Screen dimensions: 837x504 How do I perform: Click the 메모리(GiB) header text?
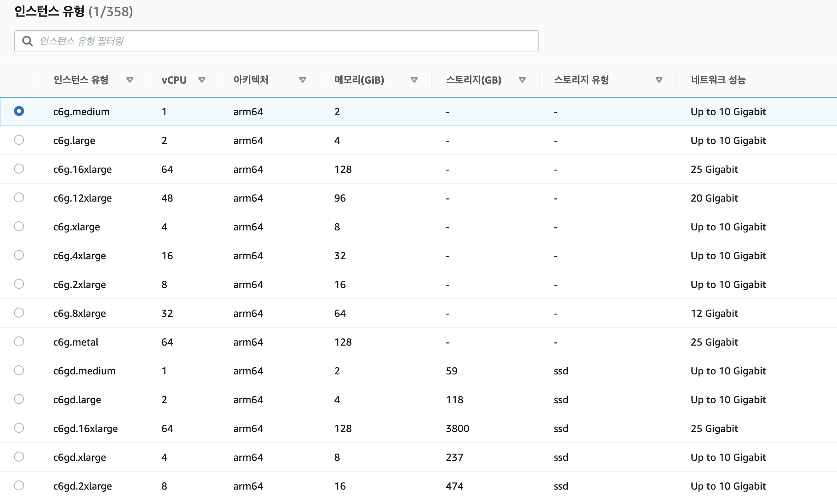click(359, 80)
